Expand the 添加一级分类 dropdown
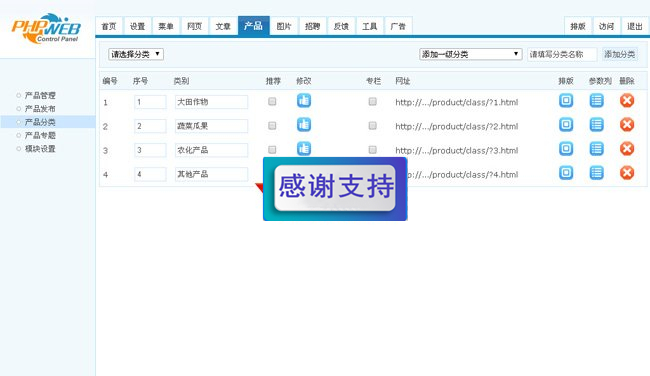This screenshot has width=650, height=376. pyautogui.click(x=471, y=54)
